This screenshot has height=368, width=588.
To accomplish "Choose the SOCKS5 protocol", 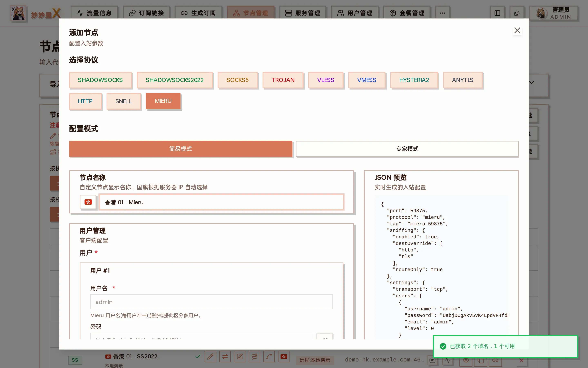I will (x=237, y=80).
